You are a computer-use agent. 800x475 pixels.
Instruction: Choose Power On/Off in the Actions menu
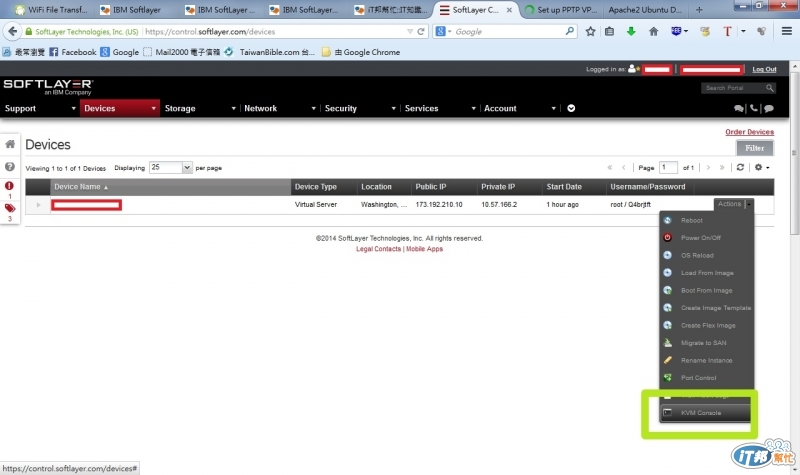point(707,238)
